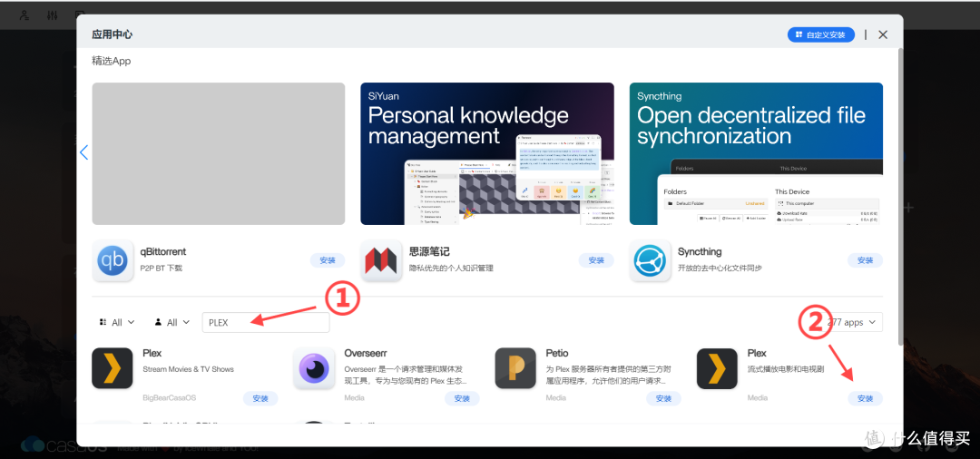
Task: Click the 开放的去中心化文件同步 description
Action: [x=720, y=268]
